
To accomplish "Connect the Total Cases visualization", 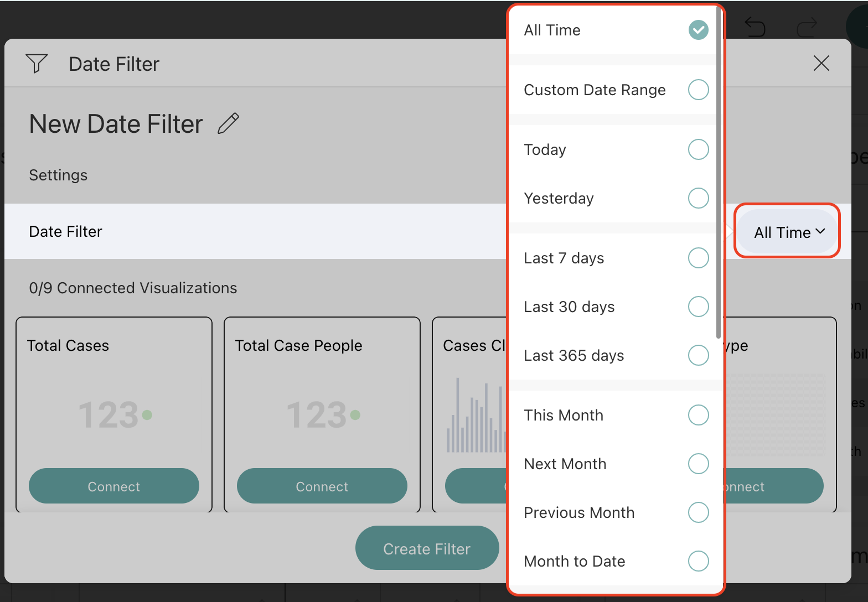I will (114, 486).
